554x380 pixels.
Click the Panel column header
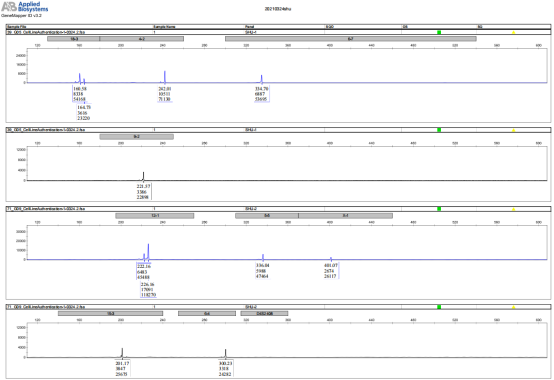pos(249,27)
